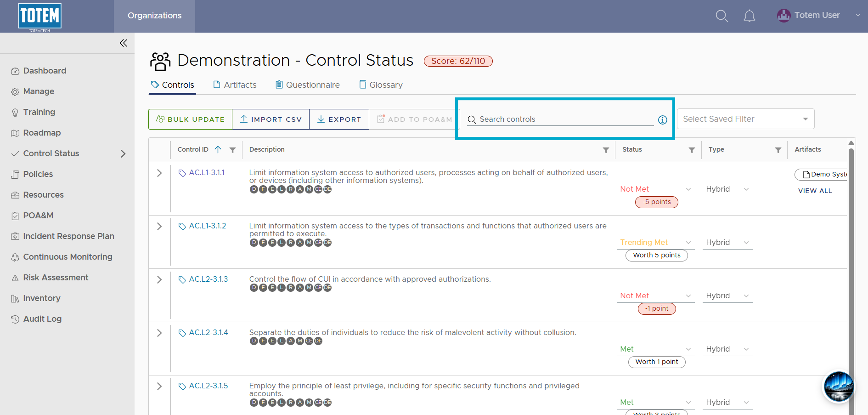
Task: Click the Totem logo in the header
Action: [40, 17]
